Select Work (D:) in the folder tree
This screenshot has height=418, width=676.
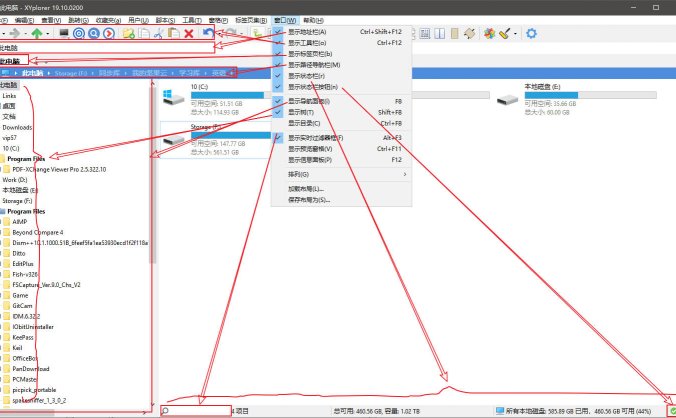(x=15, y=180)
